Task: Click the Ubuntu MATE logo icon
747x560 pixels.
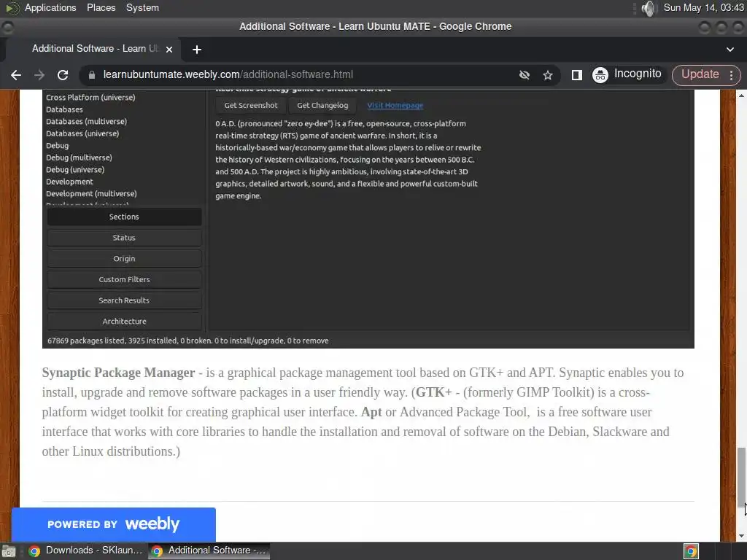Action: click(12, 8)
